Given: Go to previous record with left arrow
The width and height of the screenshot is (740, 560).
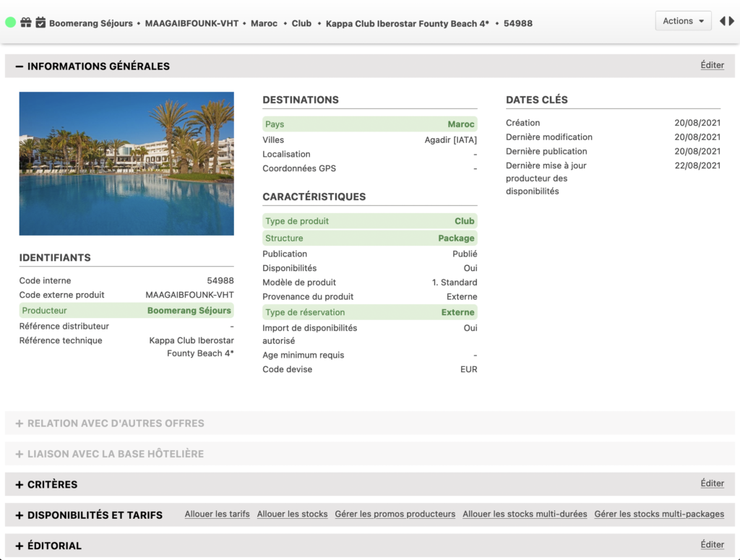Looking at the screenshot, I should tap(722, 22).
